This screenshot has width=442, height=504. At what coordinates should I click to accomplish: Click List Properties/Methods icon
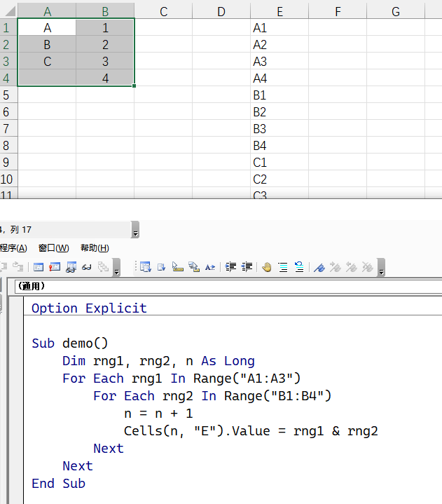146,267
